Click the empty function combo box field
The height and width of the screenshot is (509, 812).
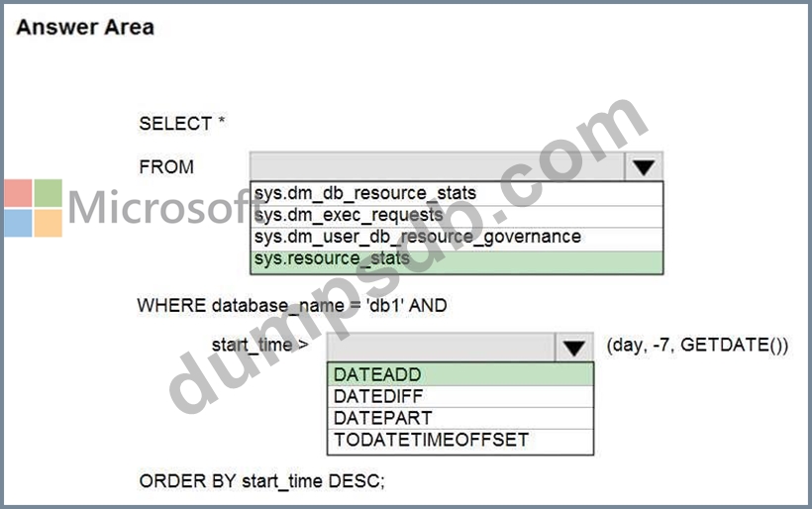441,348
